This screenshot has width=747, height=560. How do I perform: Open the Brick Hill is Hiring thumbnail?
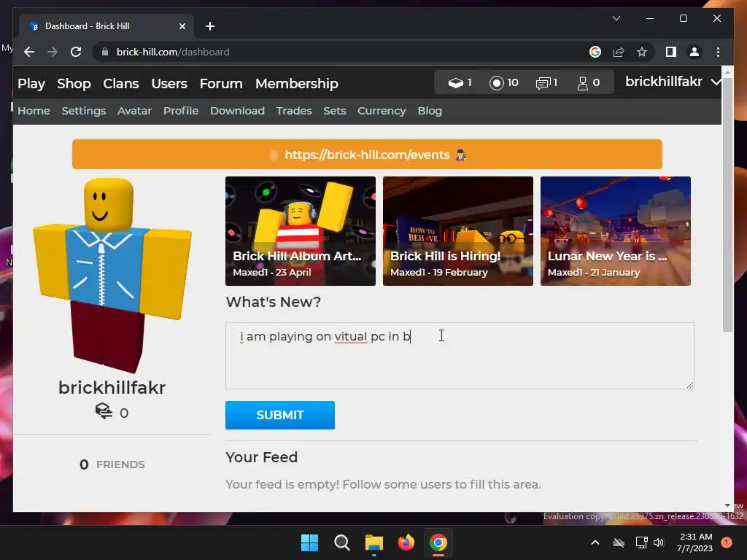point(458,231)
